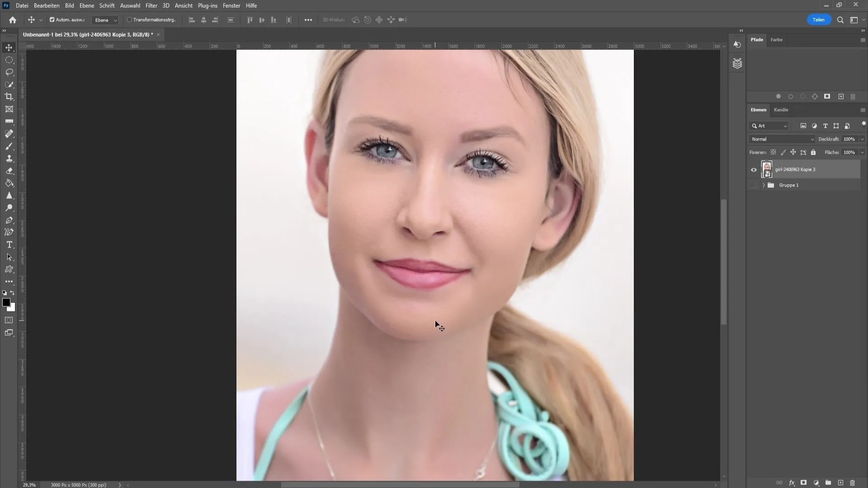Click girl-2406963 Kopie 3 layer thumbnail
The image size is (868, 488).
(x=767, y=169)
